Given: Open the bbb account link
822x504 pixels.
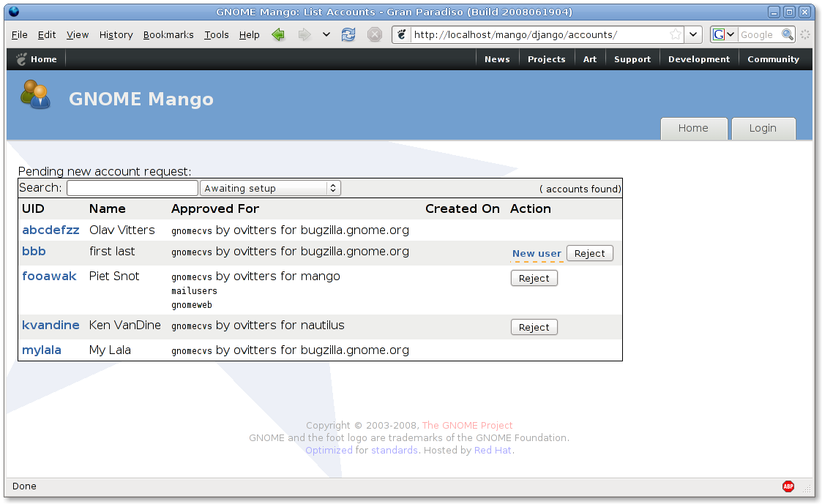Looking at the screenshot, I should point(34,252).
